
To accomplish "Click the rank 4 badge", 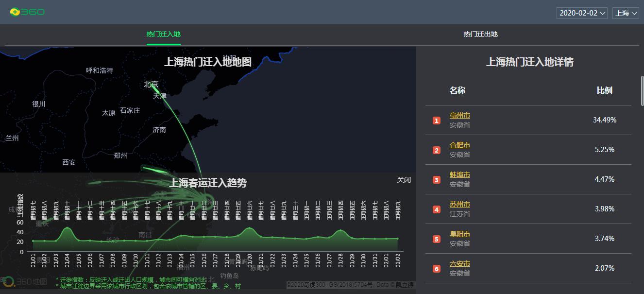I will [437, 209].
